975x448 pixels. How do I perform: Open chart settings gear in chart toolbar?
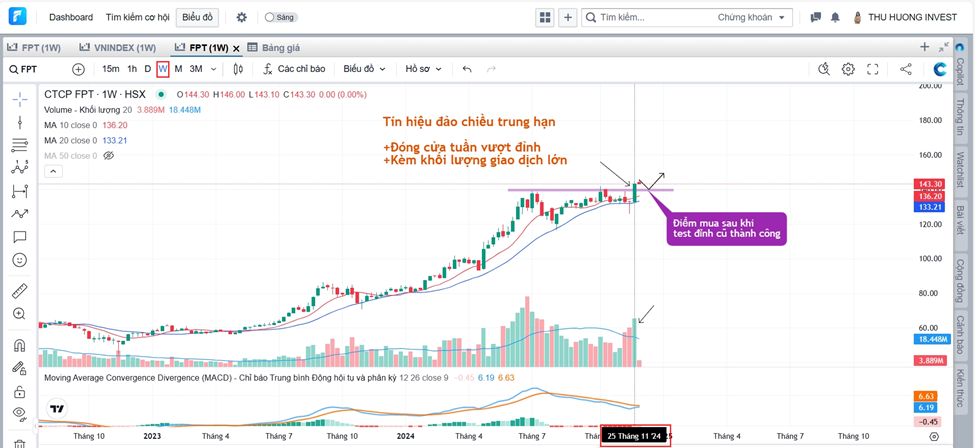848,69
